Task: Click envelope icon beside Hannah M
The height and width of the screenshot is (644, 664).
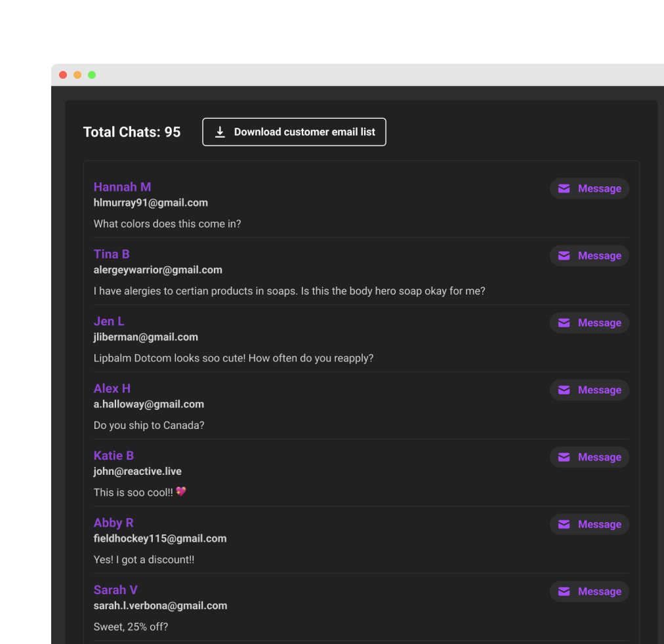Action: pos(564,189)
